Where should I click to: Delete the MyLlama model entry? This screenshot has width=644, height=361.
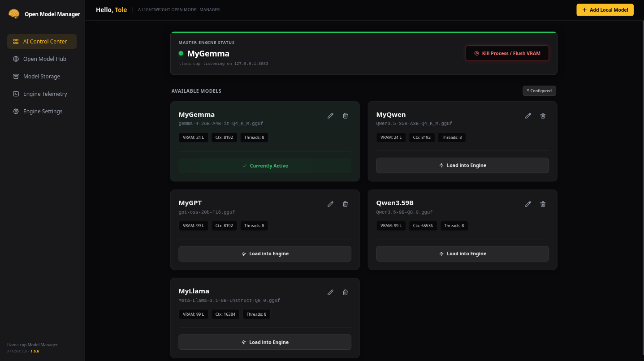(345, 292)
